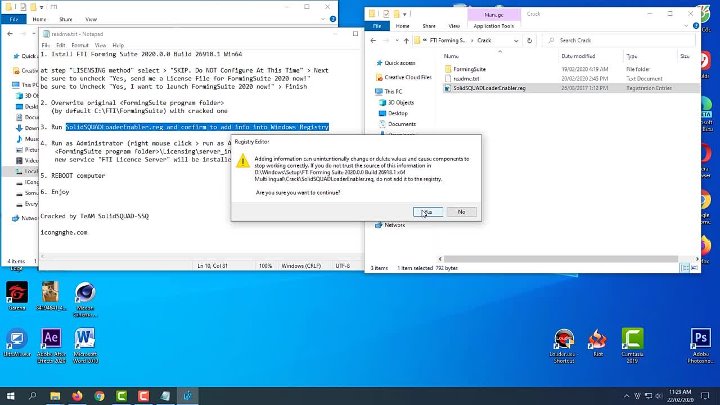This screenshot has height=405, width=720.
Task: Open Home tab in FTI explorer window
Action: pos(39,19)
